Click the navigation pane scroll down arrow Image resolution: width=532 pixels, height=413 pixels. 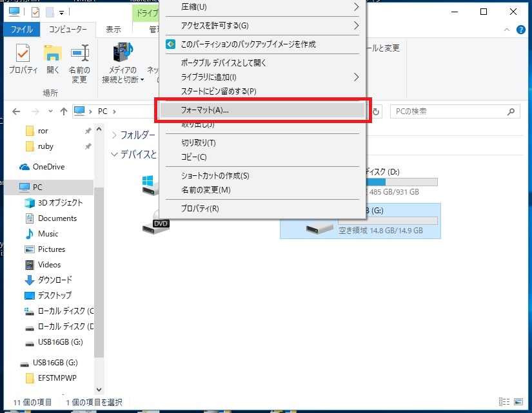click(x=99, y=390)
